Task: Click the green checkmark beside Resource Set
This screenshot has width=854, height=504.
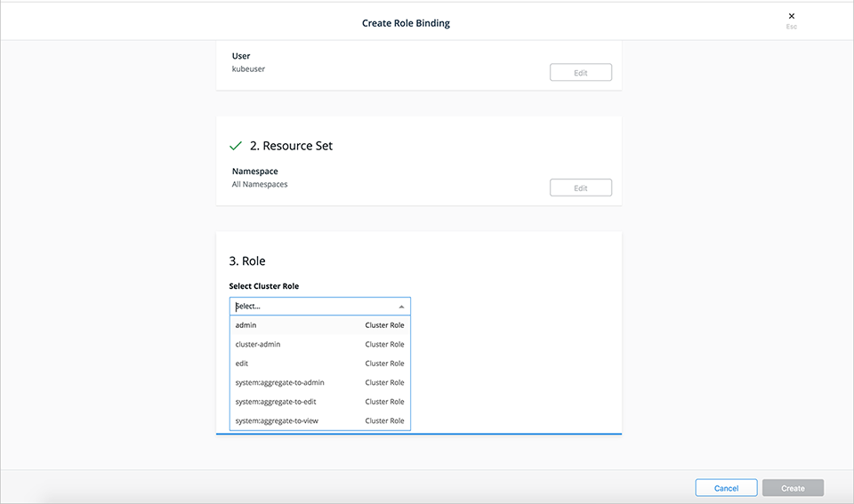Action: click(x=236, y=146)
